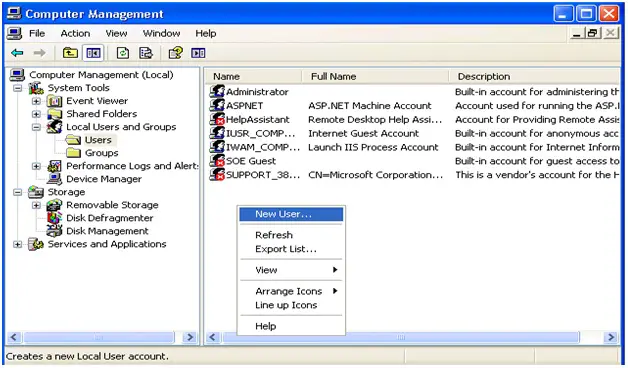Choose Export List... in context menu
628x368 pixels.
coord(291,249)
